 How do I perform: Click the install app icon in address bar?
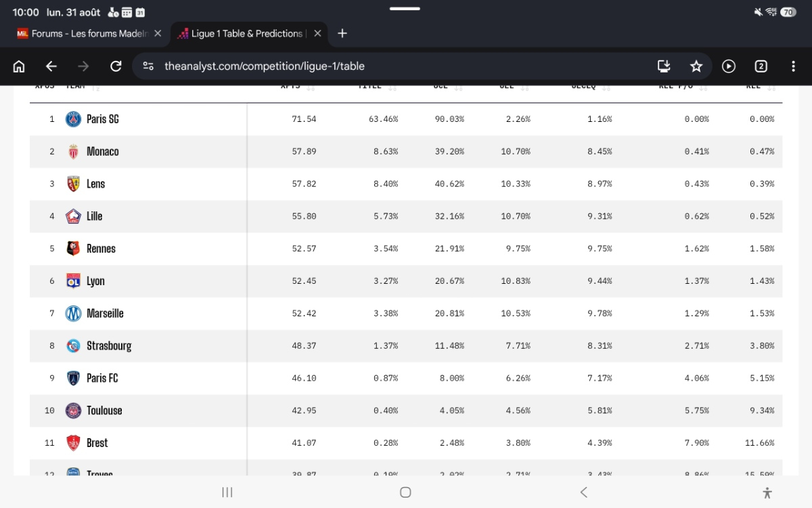[x=664, y=66]
